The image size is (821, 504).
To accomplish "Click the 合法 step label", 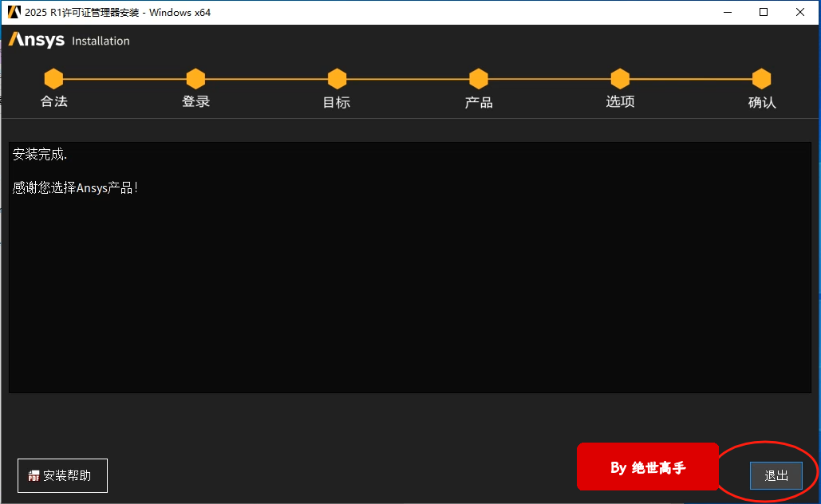I will coord(53,102).
